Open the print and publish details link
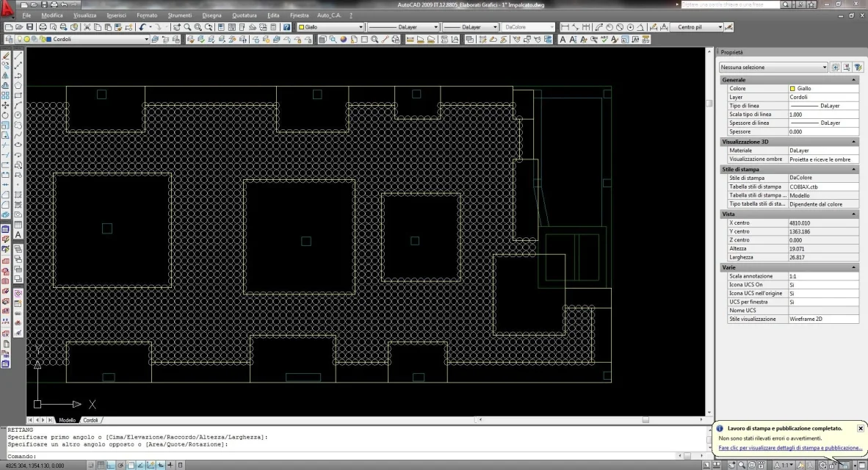The image size is (868, 470). tap(790, 448)
